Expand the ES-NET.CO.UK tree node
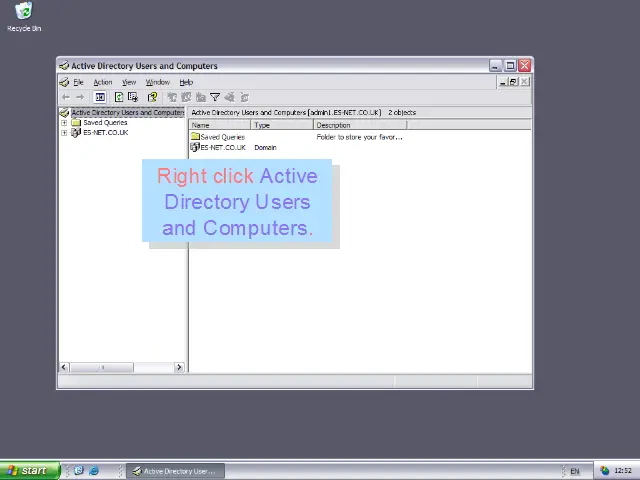The image size is (640, 480). [64, 133]
